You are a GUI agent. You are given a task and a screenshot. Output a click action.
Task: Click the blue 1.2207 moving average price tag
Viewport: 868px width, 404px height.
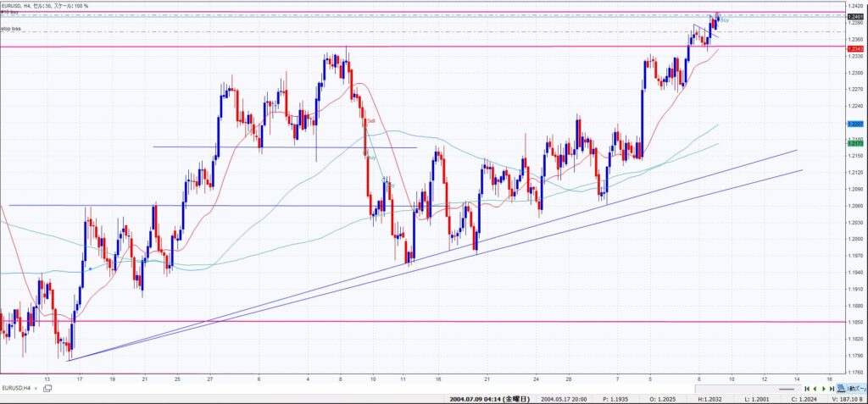(854, 125)
